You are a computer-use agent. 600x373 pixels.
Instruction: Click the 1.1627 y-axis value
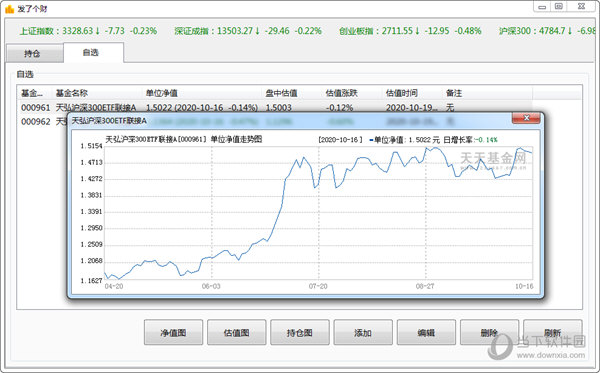click(91, 280)
